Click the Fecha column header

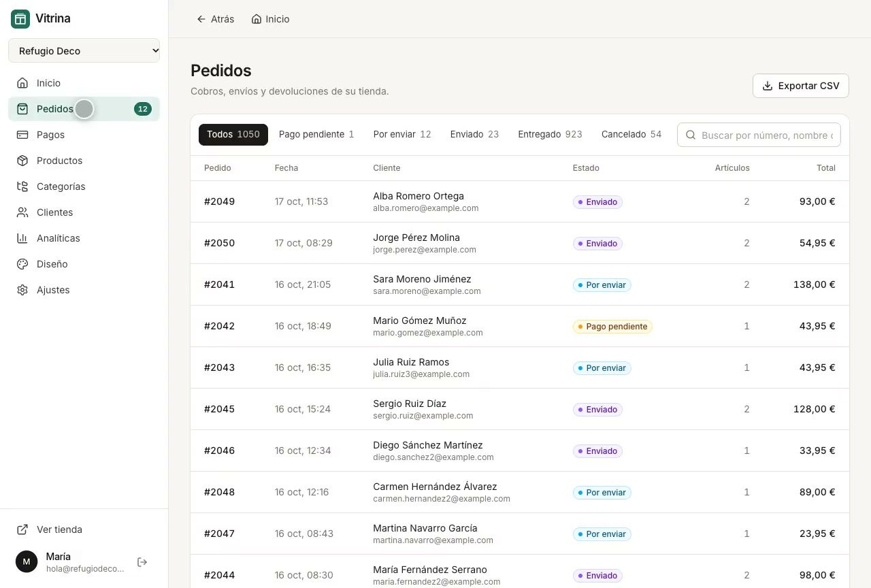pyautogui.click(x=286, y=168)
